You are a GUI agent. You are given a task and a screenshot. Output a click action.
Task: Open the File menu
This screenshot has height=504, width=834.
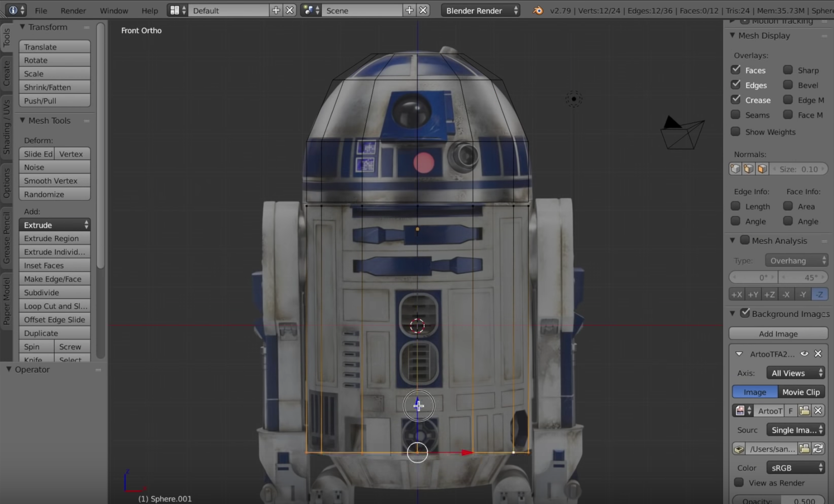[x=41, y=11]
